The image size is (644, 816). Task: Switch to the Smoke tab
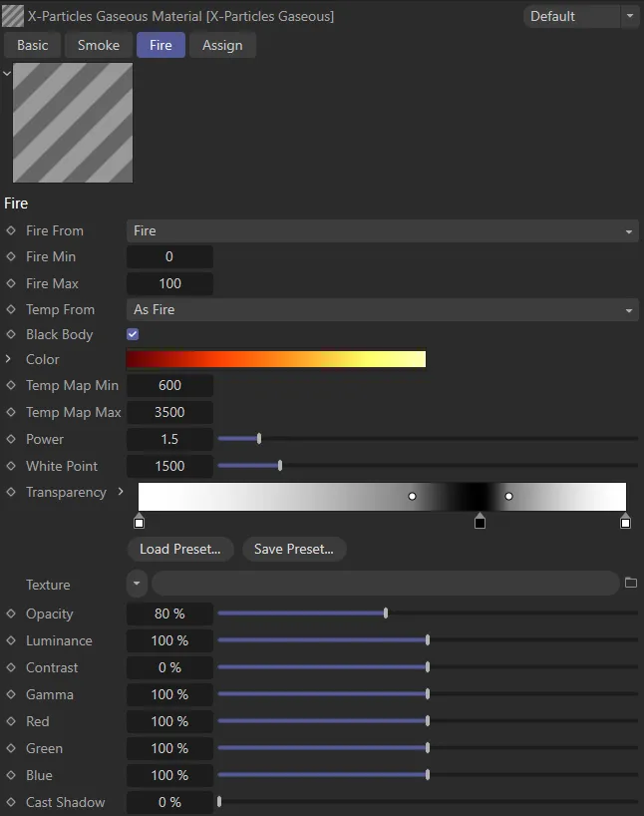click(x=99, y=45)
